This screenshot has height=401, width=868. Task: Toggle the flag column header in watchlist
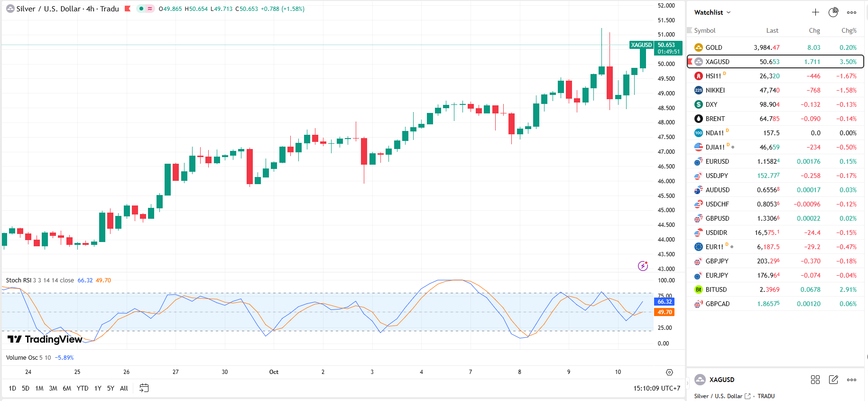[x=690, y=30]
